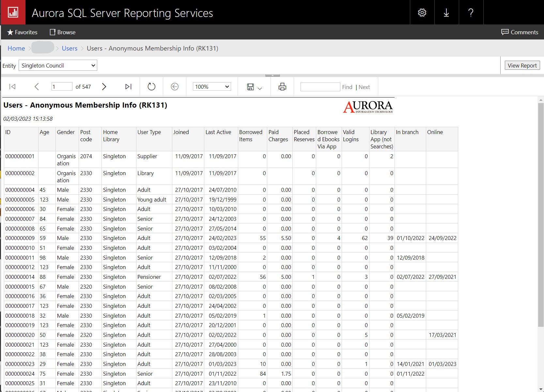Go to the Home breadcrumb
This screenshot has width=544, height=392.
[16, 48]
